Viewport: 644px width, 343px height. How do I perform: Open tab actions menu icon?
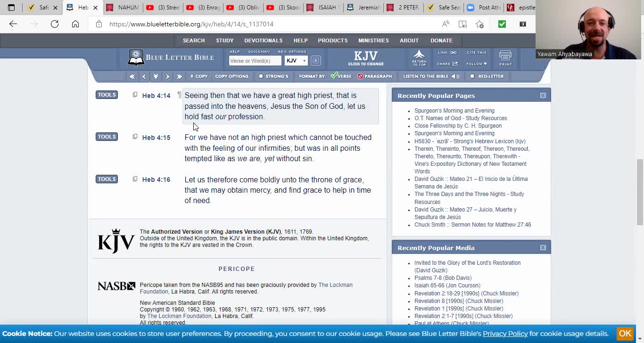11,8
